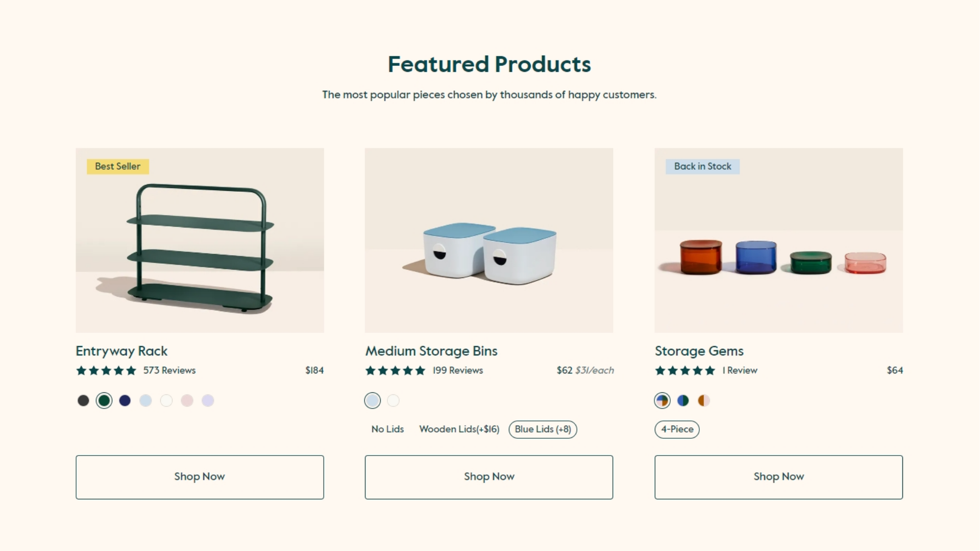Select the lavender Entryway Rack color swatch
This screenshot has height=551, width=980.
tap(208, 401)
